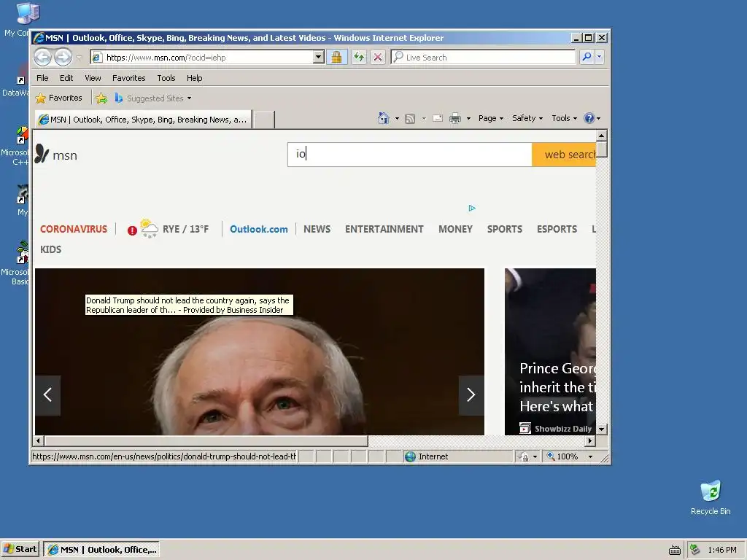This screenshot has height=560, width=747.
Task: Stop loading with the red X icon
Action: (378, 57)
